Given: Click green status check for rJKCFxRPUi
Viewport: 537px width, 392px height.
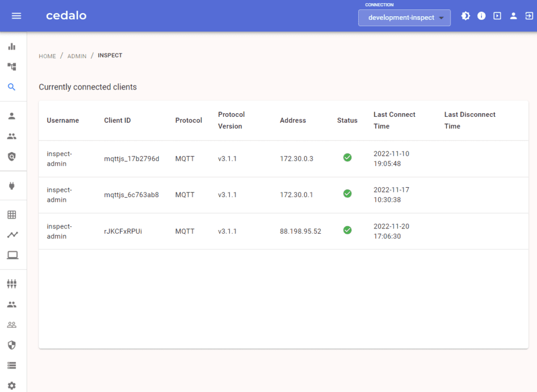Looking at the screenshot, I should point(347,230).
